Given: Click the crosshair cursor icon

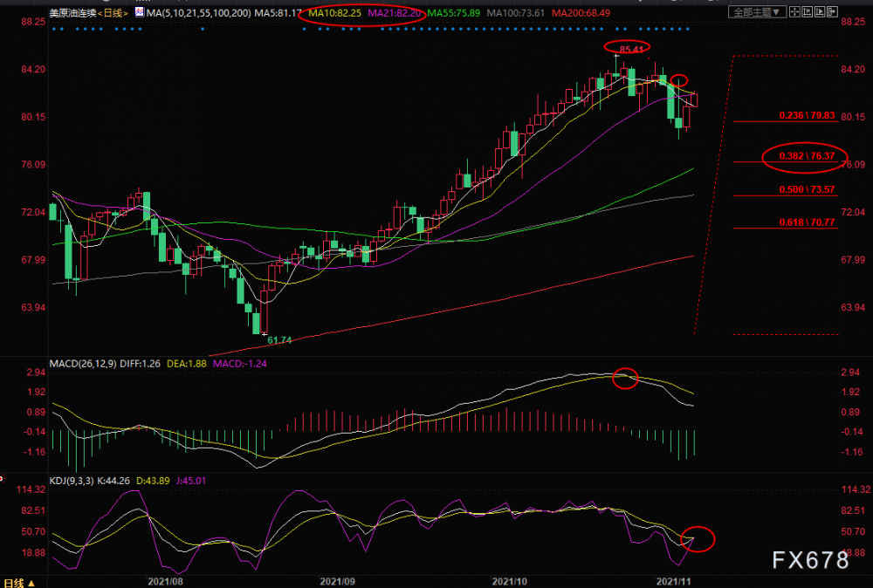Looking at the screenshot, I should [794, 11].
